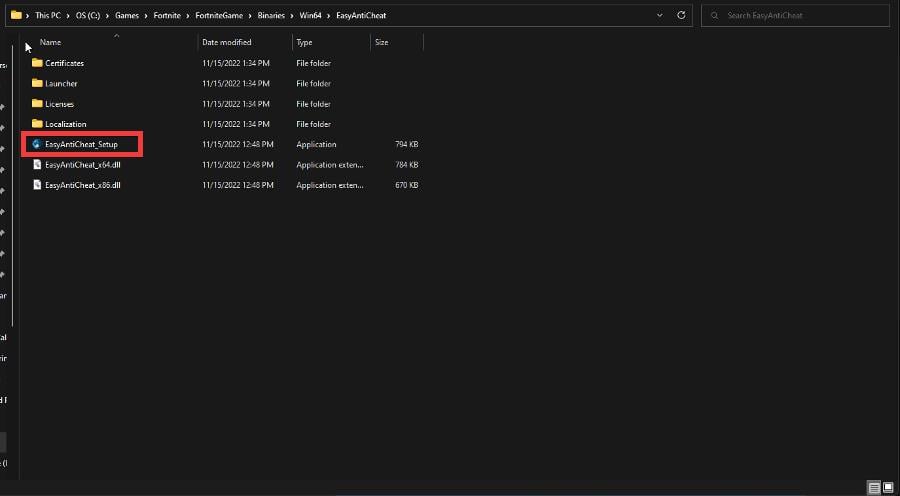The height and width of the screenshot is (496, 900).
Task: Navigate to Fortnite breadcrumb
Action: coord(167,16)
